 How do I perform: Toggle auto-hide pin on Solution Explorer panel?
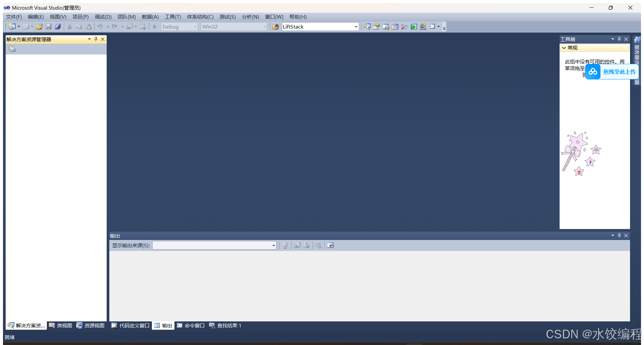pos(96,39)
